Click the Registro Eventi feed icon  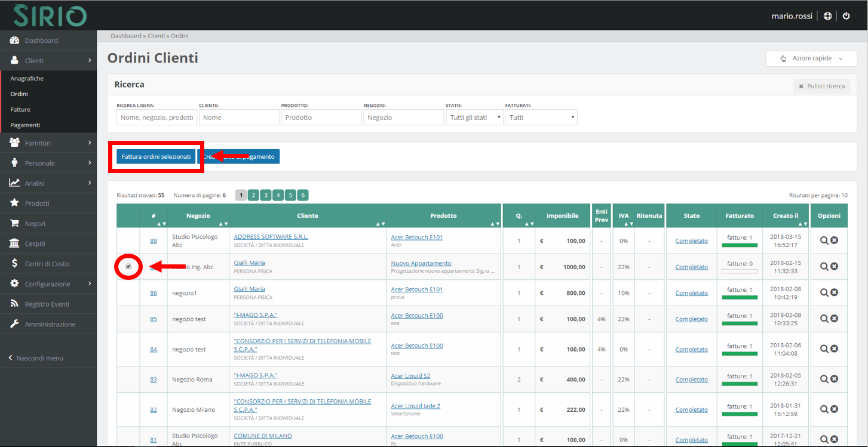click(x=15, y=304)
